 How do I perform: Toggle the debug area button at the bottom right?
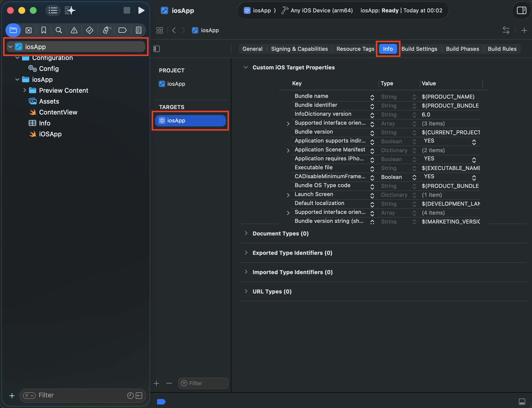click(522, 402)
